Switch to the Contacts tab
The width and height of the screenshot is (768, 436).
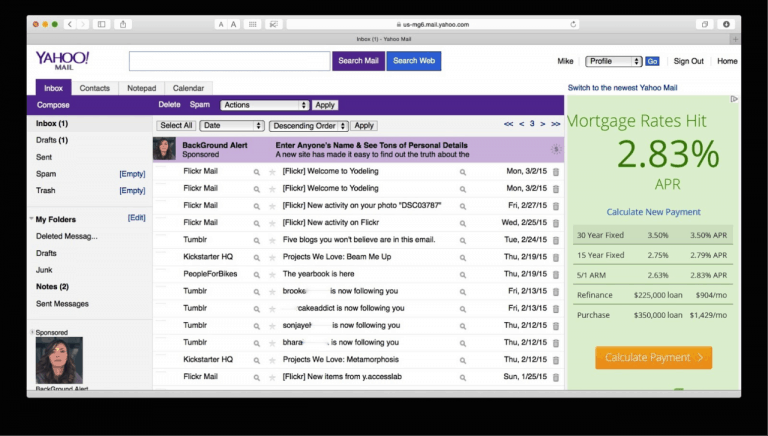(95, 88)
